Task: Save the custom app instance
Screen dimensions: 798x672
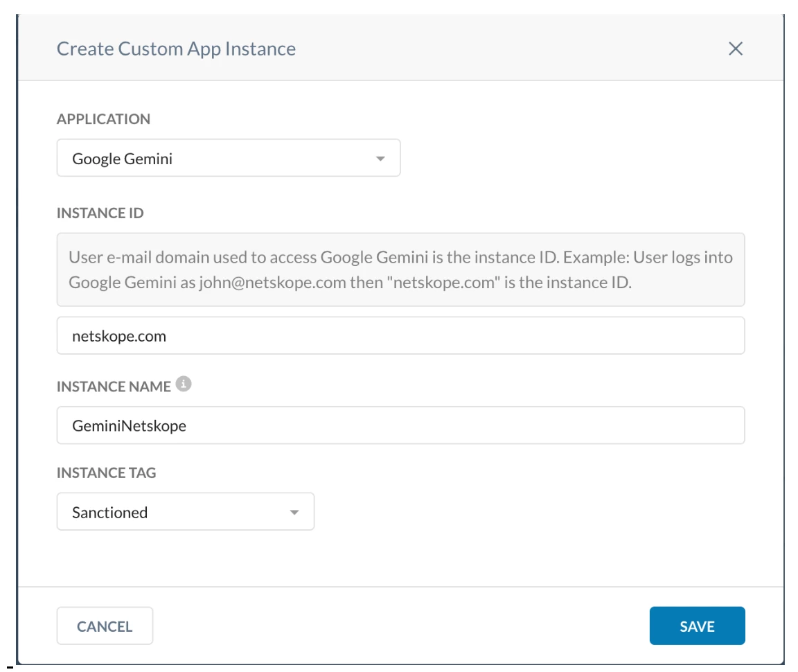Action: (x=697, y=626)
